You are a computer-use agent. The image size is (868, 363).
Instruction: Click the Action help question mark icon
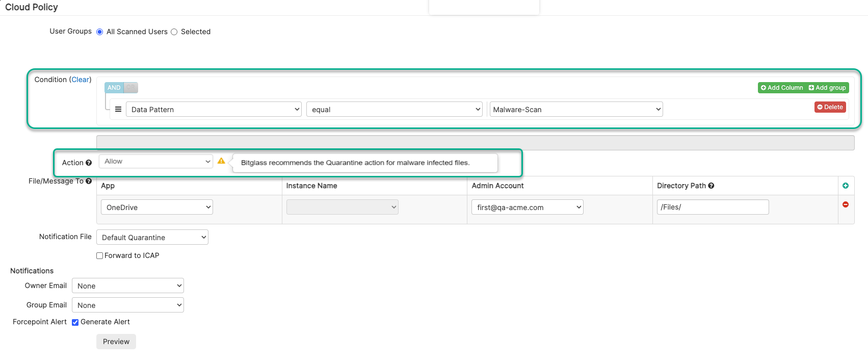tap(89, 163)
